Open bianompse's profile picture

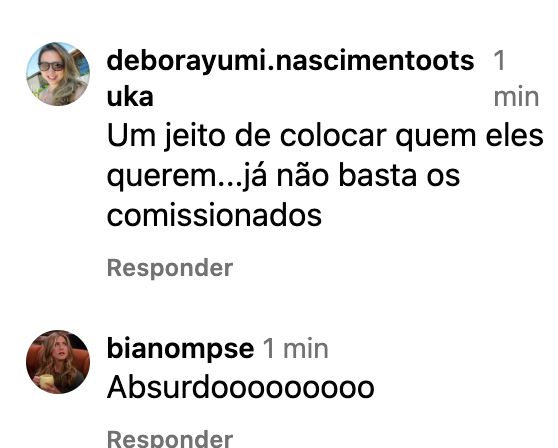point(58,362)
